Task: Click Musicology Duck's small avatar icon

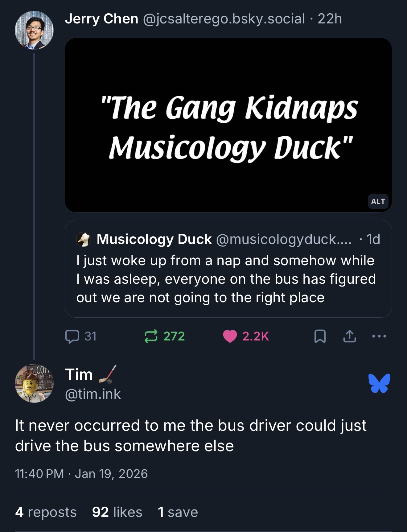Action: pyautogui.click(x=84, y=239)
